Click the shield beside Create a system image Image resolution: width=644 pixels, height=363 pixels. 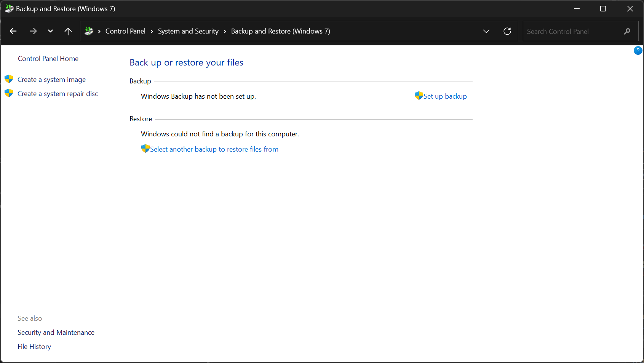8,79
